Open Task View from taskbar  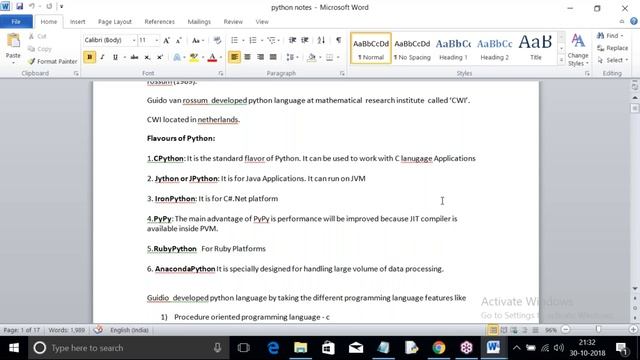coord(243,348)
